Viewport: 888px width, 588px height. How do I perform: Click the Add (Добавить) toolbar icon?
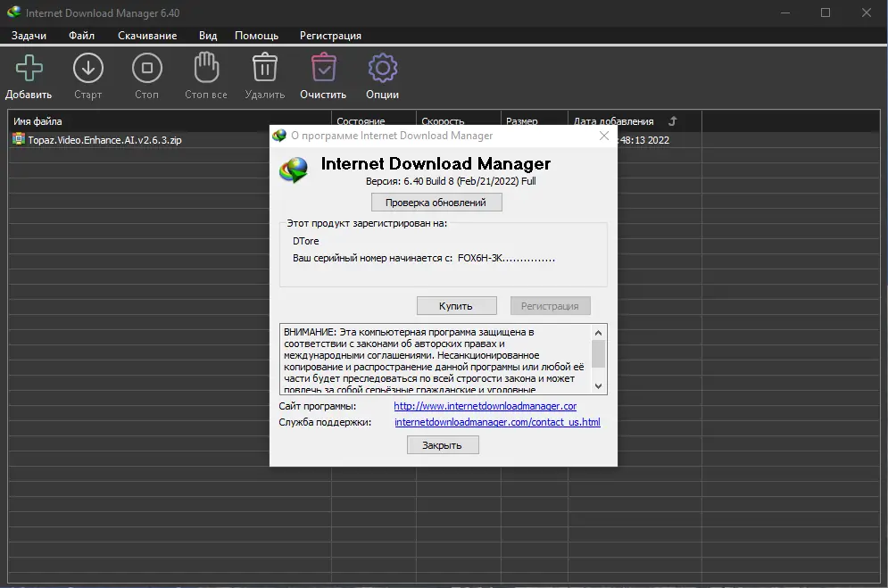click(29, 68)
